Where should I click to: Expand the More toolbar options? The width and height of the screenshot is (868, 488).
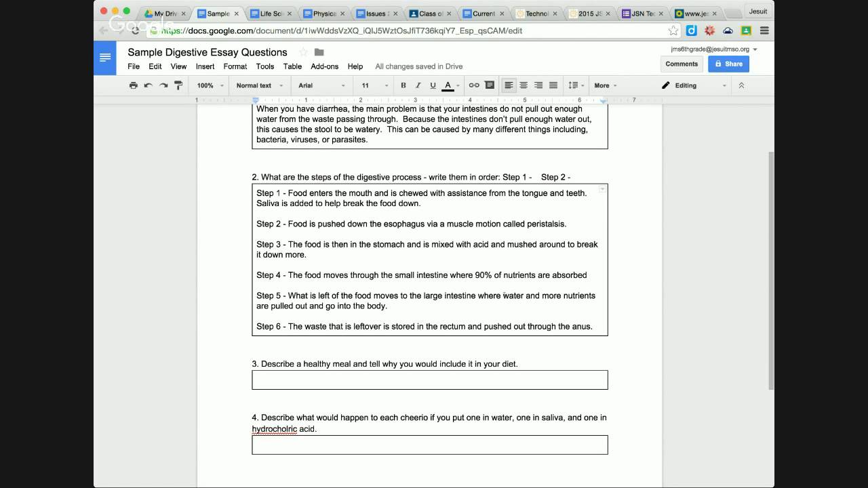606,85
